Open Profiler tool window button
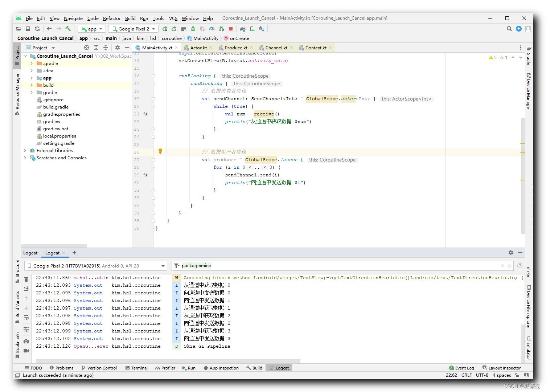Viewport: 546px width, 392px height. tap(165, 368)
